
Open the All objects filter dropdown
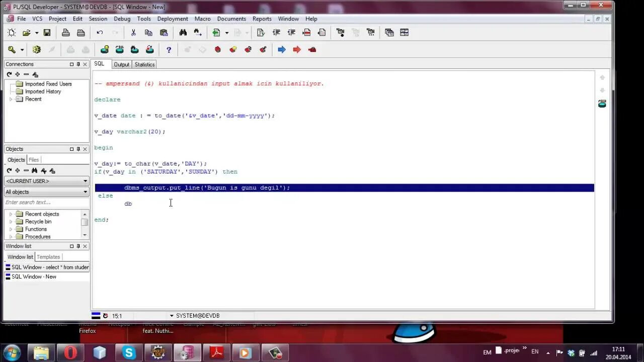click(86, 192)
